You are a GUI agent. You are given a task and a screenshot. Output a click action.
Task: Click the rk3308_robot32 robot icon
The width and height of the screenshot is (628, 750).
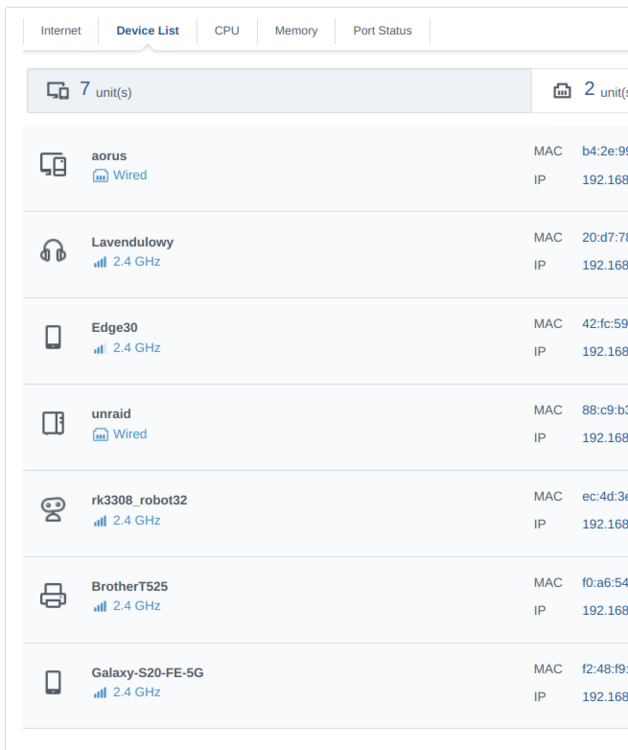click(x=53, y=509)
